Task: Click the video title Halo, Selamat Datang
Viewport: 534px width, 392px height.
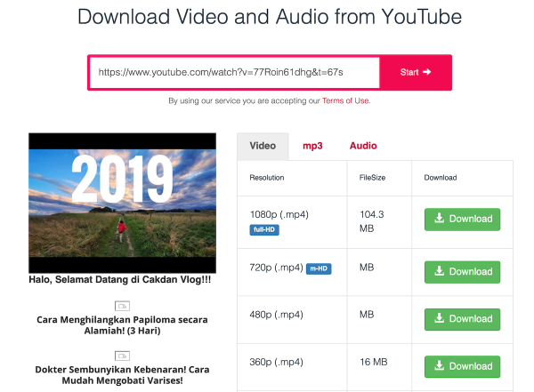Action: coord(120,280)
